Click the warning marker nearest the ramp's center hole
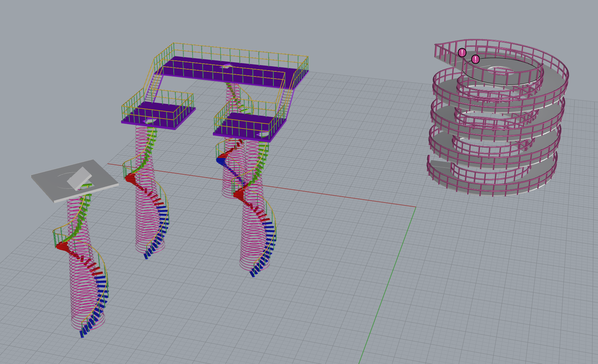 tap(475, 59)
